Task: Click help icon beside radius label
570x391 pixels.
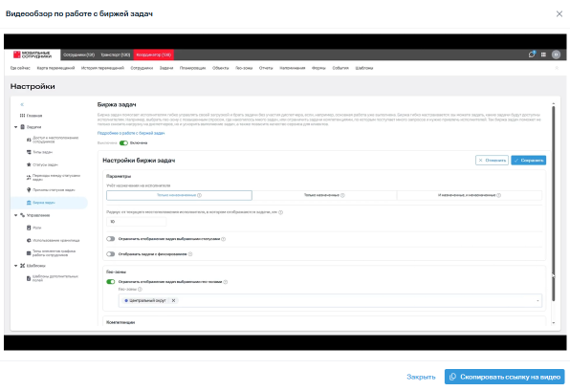Action: pyautogui.click(x=281, y=212)
